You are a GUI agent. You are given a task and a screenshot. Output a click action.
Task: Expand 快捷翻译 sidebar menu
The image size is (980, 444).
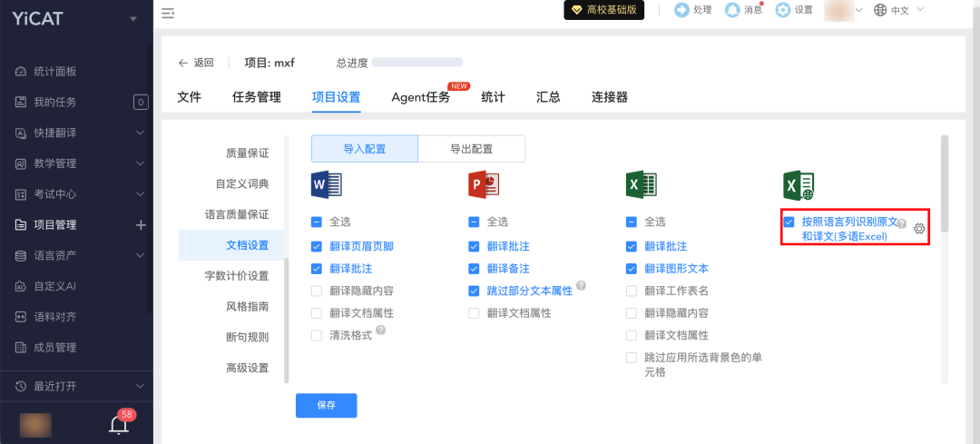click(x=140, y=133)
